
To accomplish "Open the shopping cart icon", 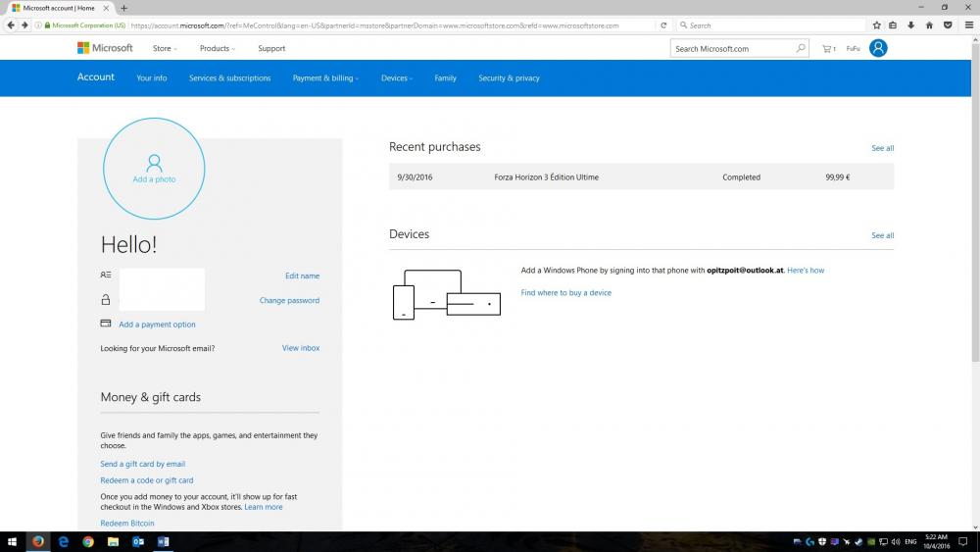I will tap(828, 49).
